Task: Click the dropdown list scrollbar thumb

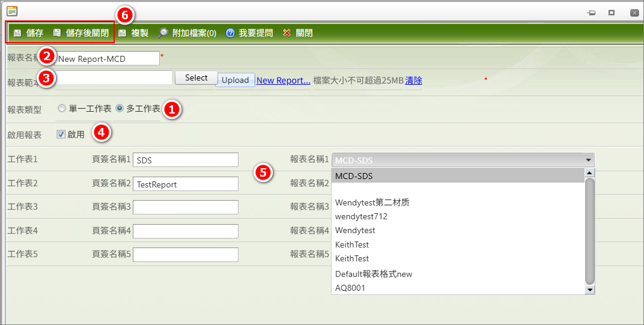Action: (589, 231)
